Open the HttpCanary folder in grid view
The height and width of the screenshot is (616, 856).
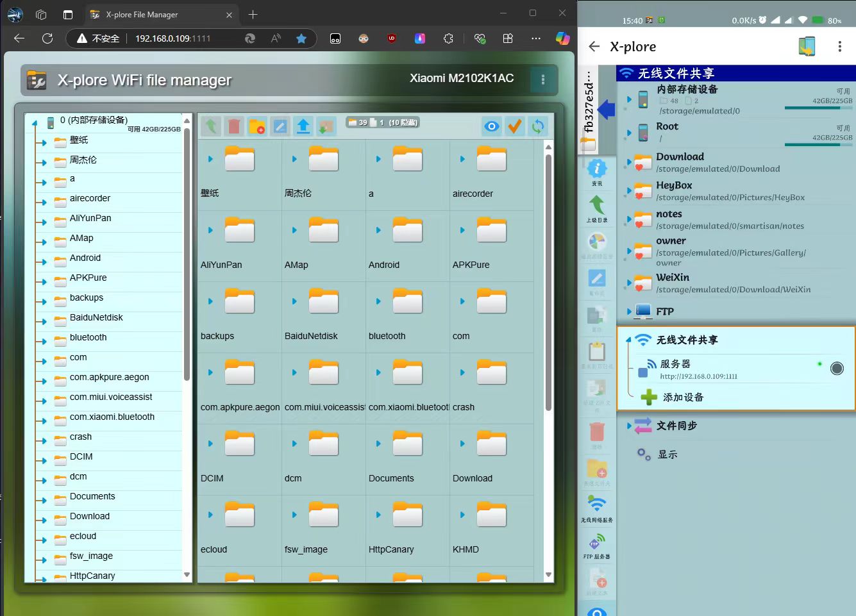coord(407,515)
